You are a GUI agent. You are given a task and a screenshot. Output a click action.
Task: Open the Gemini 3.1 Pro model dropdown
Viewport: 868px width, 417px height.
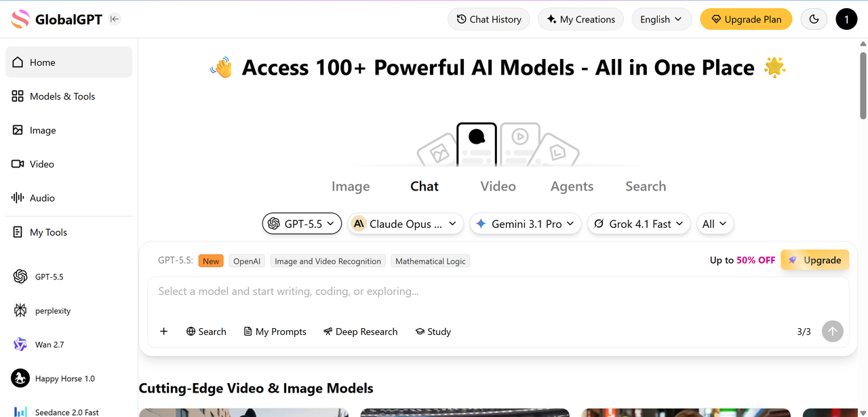pos(526,224)
